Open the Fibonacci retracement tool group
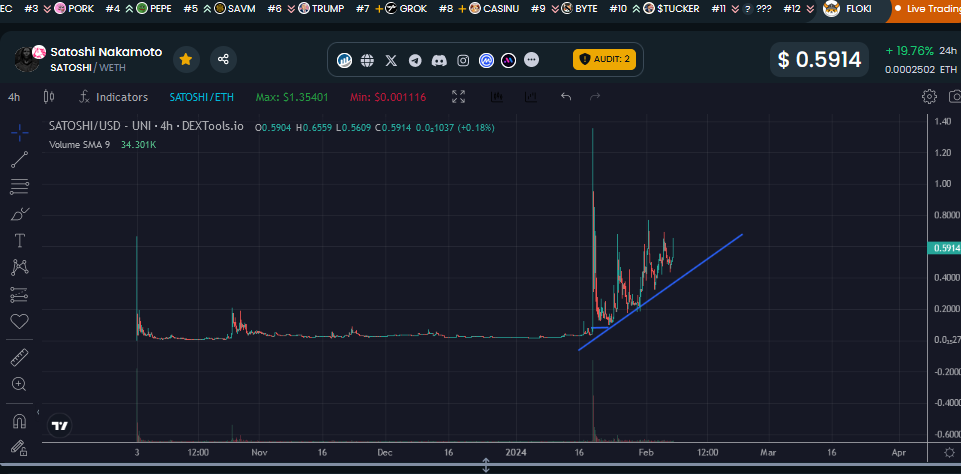Screen dimensions: 961x474 coord(20,186)
